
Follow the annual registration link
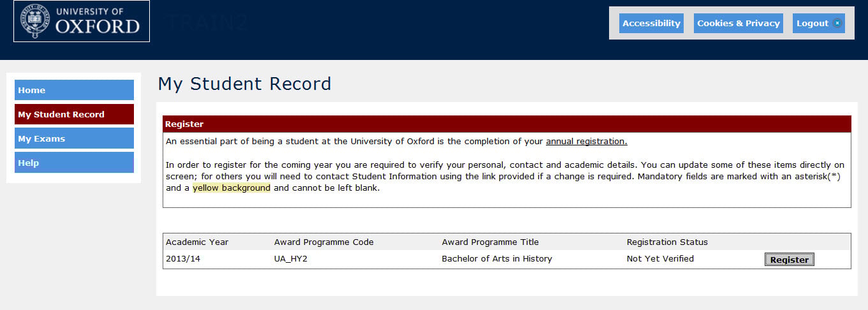[x=586, y=142]
